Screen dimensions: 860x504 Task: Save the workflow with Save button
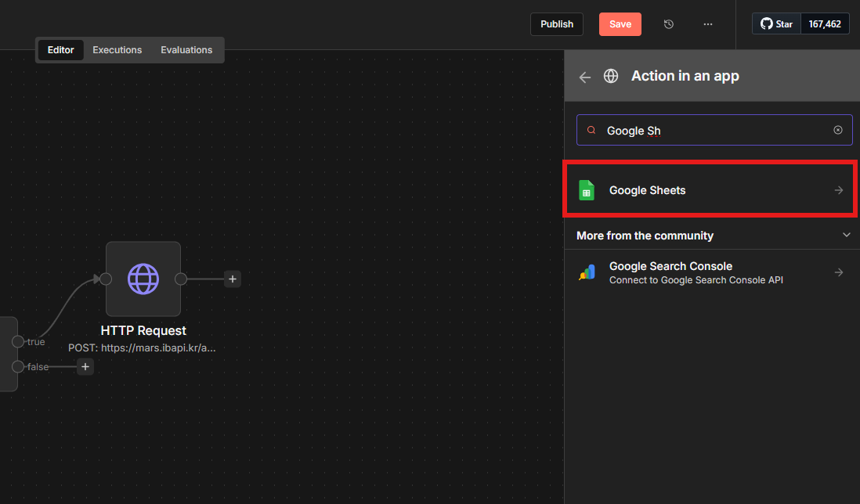coord(620,24)
